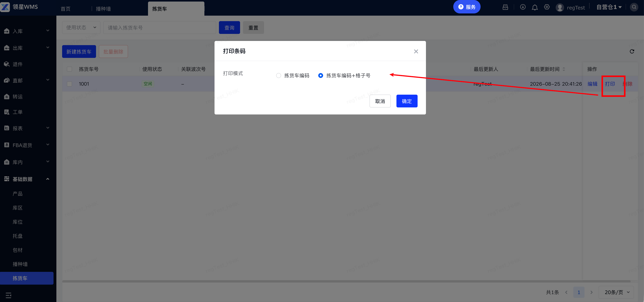Click the notification bell icon
The image size is (644, 302).
pos(535,7)
